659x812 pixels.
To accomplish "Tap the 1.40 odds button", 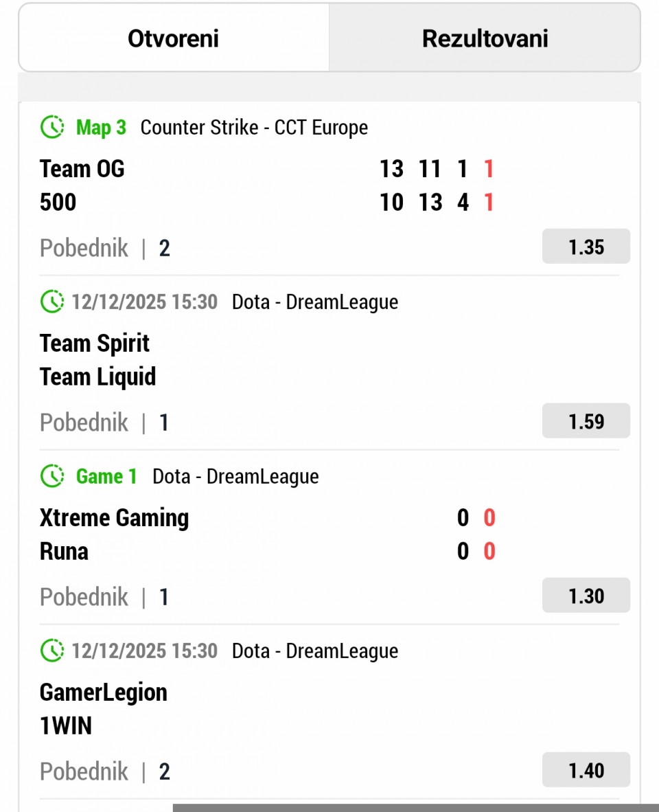I will click(x=586, y=771).
